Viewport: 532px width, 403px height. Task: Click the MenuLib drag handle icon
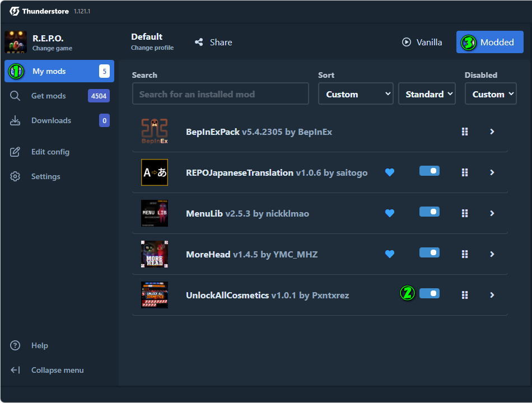point(465,213)
